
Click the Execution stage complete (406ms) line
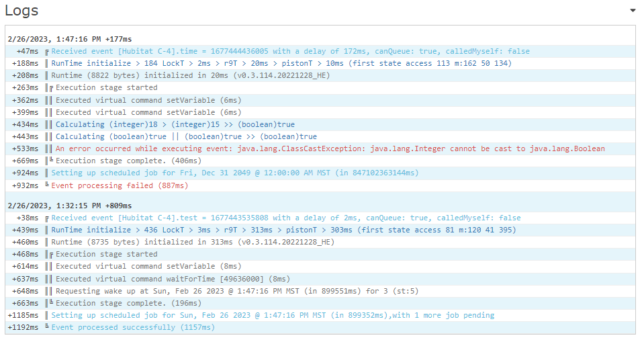(x=128, y=161)
